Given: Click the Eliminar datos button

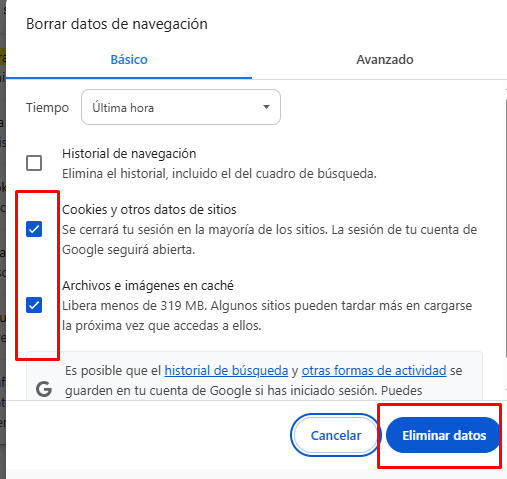Looking at the screenshot, I should click(x=444, y=435).
